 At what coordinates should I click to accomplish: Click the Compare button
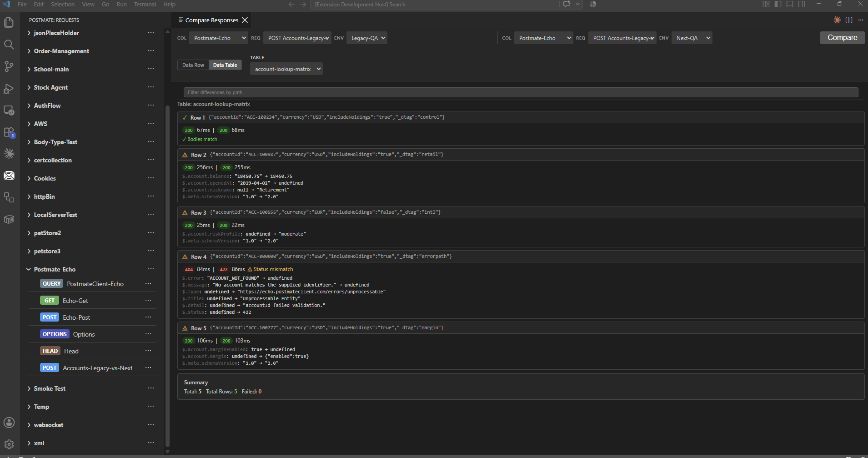[842, 38]
